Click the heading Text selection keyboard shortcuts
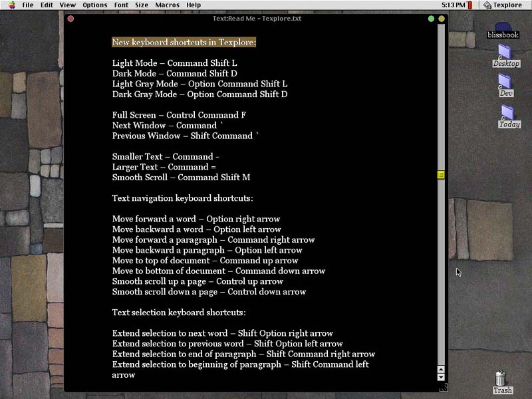The image size is (532, 399). pos(179,313)
